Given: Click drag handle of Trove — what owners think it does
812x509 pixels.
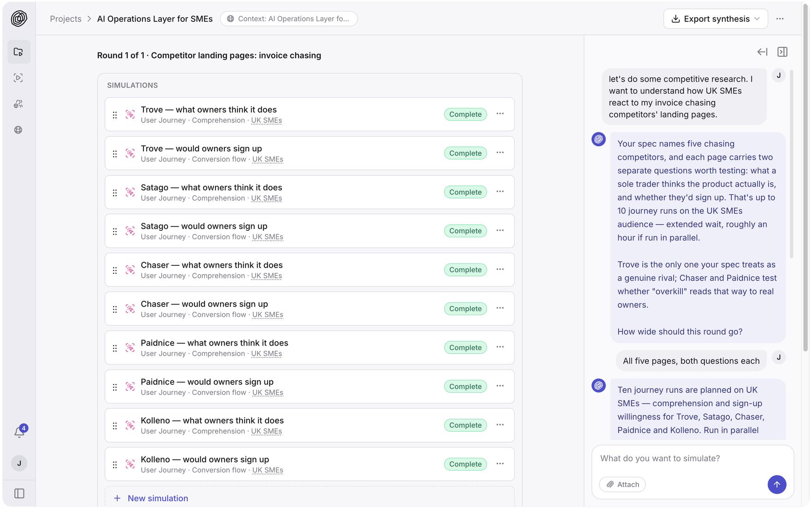Looking at the screenshot, I should click(115, 114).
